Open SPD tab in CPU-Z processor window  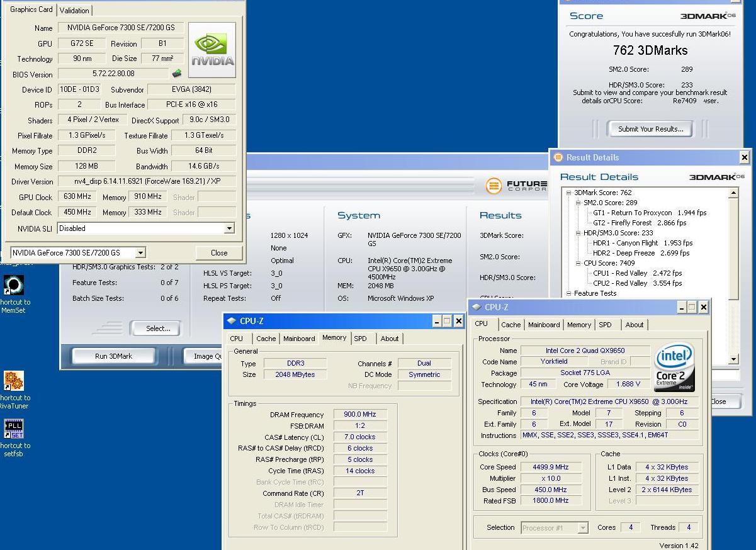pos(605,325)
